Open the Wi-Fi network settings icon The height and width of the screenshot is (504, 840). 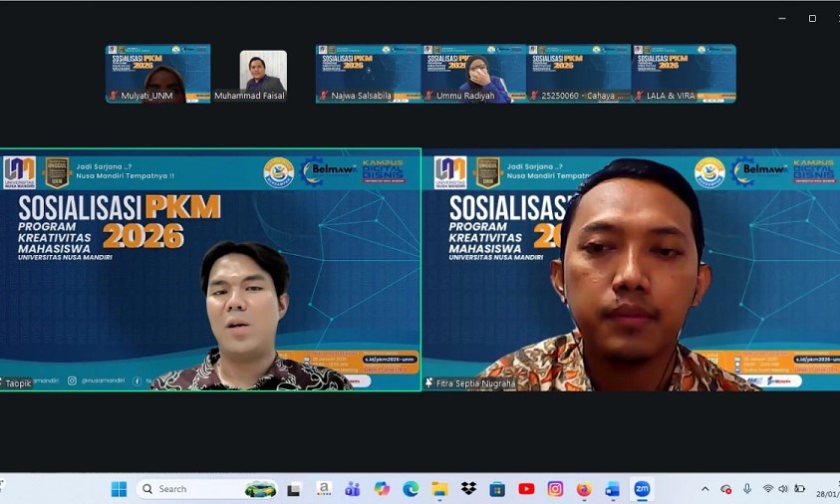pos(768,489)
